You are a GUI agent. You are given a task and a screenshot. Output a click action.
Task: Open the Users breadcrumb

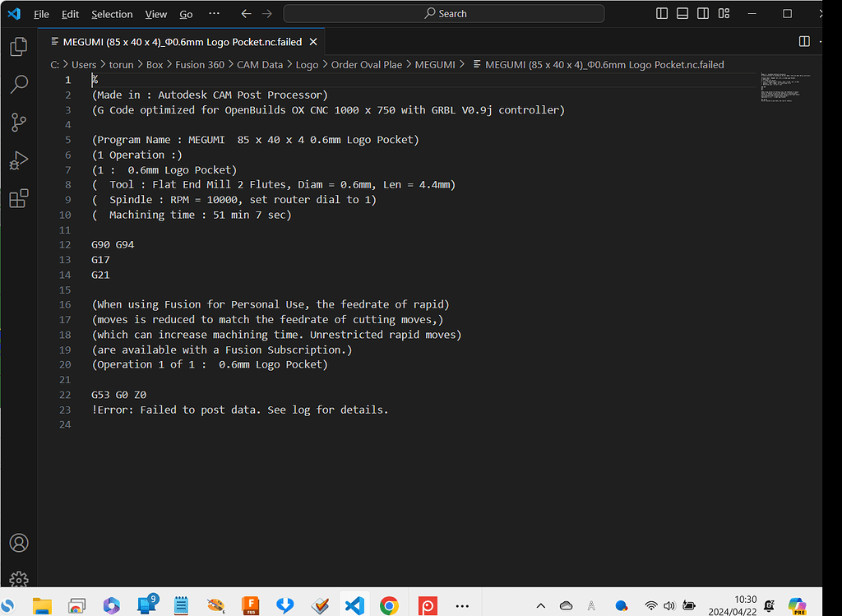click(84, 65)
